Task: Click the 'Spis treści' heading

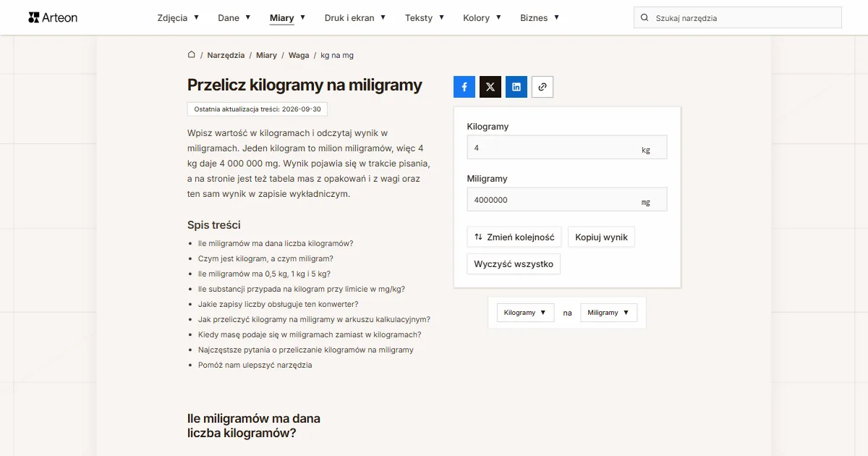Action: [214, 225]
